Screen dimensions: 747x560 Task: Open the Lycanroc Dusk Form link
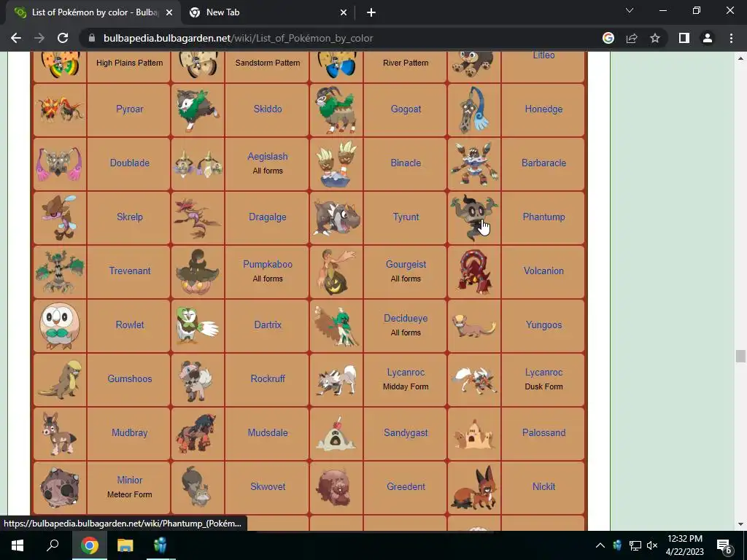543,373
